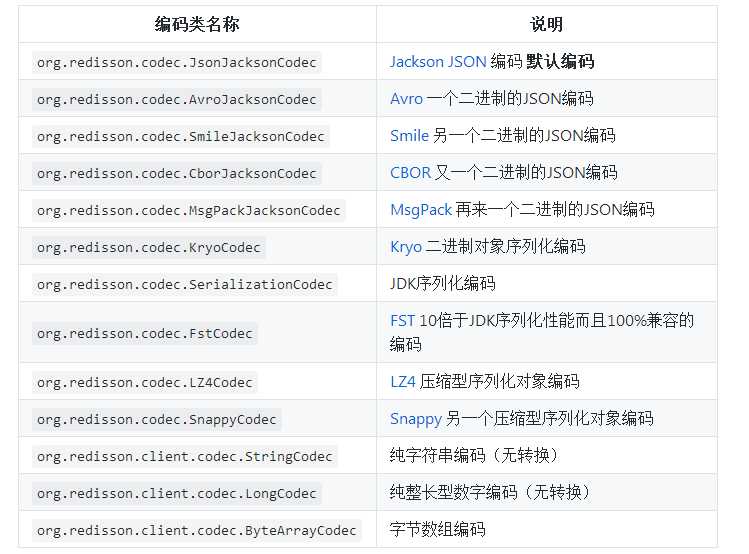Select org.redisson.codec.MsgPackJacksonCodec code
The image size is (749, 554).
tap(189, 211)
